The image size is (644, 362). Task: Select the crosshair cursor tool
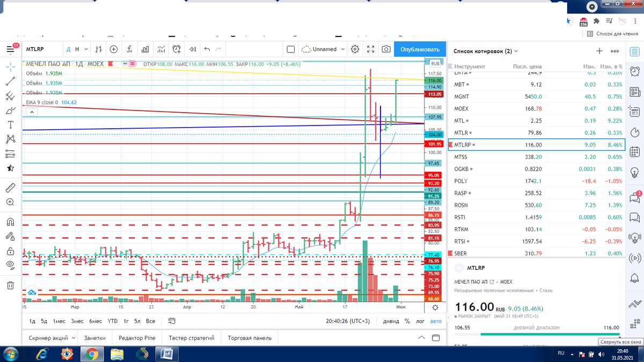10,67
